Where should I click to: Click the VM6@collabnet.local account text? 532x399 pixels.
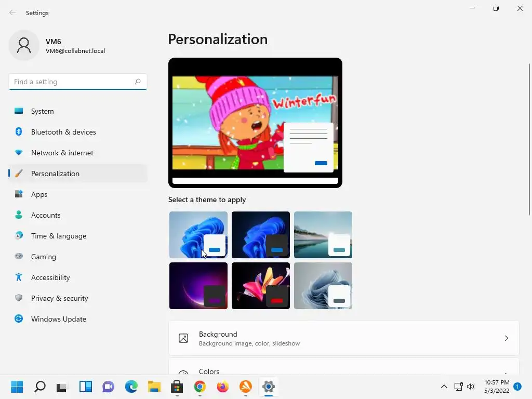pyautogui.click(x=75, y=51)
